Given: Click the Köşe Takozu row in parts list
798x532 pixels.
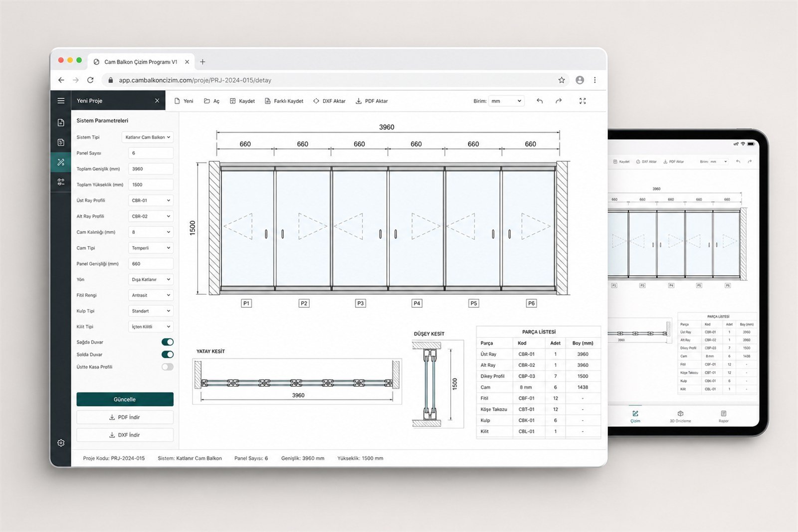Looking at the screenshot, I should pos(539,409).
